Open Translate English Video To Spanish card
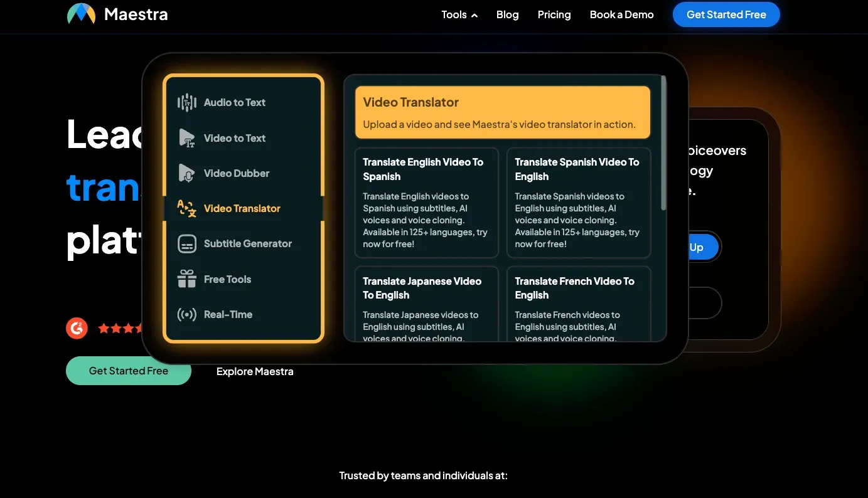Screen dimensions: 868x498 427,203
